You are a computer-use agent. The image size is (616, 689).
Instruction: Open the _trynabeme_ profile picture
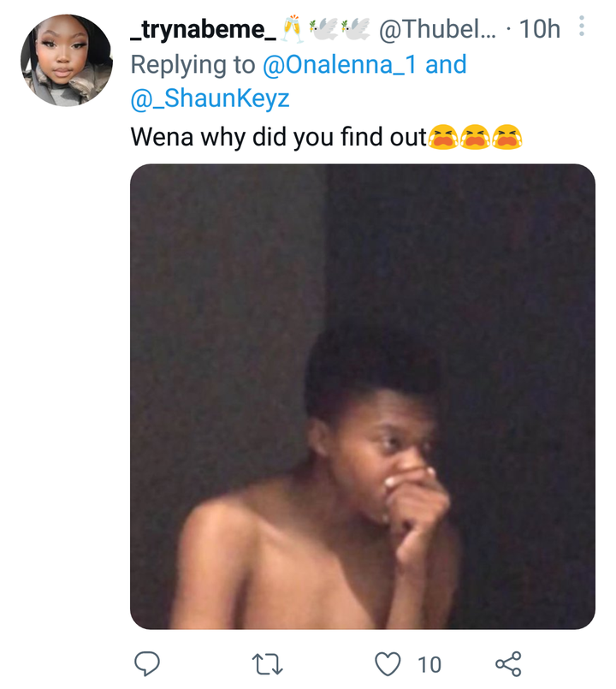pyautogui.click(x=67, y=60)
